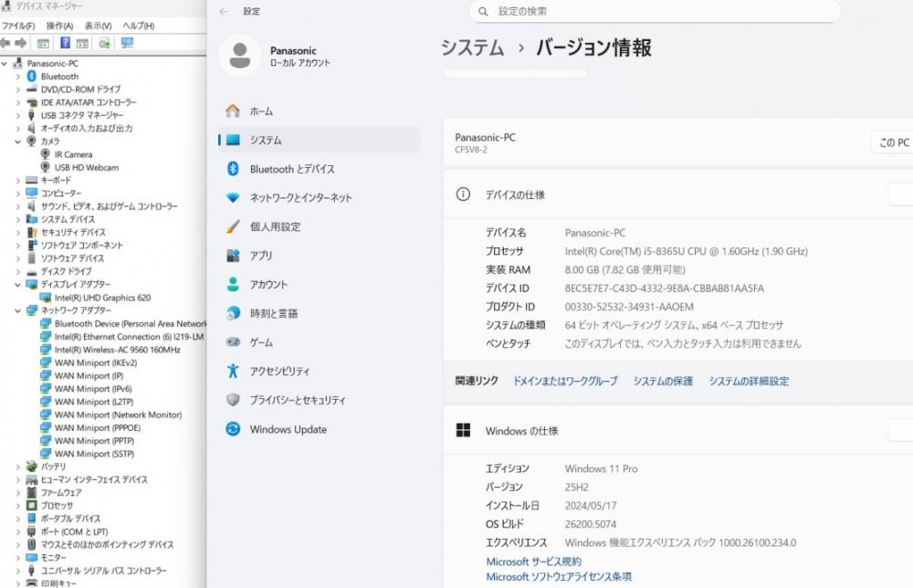Viewport: 913px width, 588px height.
Task: Select Intel(R) Wireless-AC 9560 160MHz adapter
Action: tap(118, 350)
